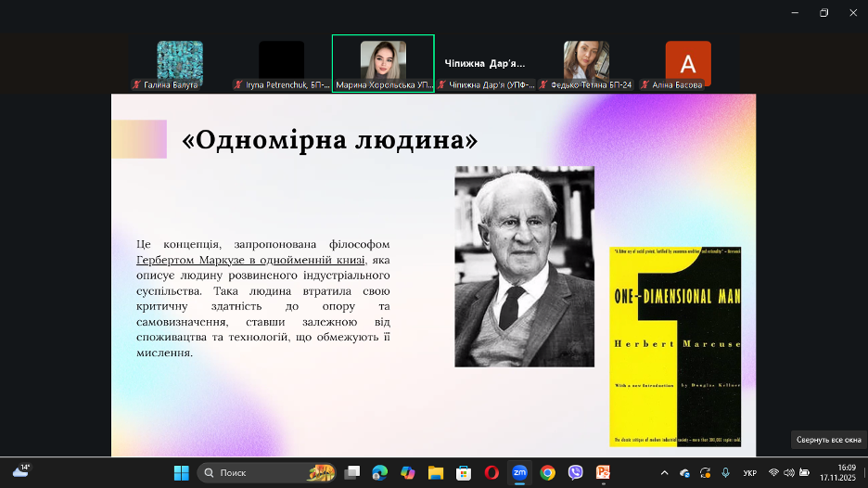The image size is (868, 488).
Task: Select Iryna Petrenchuk's video thumbnail
Action: tap(281, 62)
